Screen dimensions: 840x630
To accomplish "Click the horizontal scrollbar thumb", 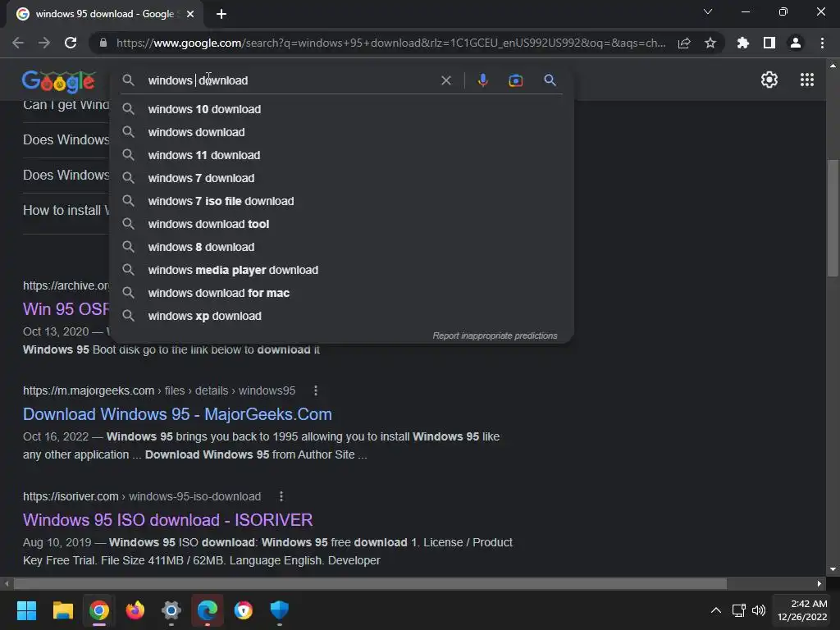I will coord(370,583).
